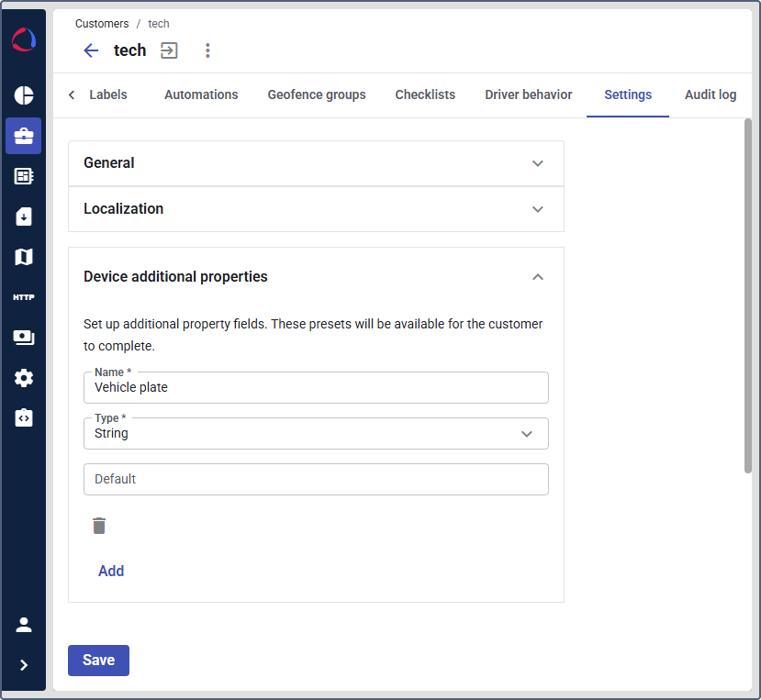The image size is (761, 700).
Task: Click the back arrow next to tech
Action: click(x=90, y=50)
